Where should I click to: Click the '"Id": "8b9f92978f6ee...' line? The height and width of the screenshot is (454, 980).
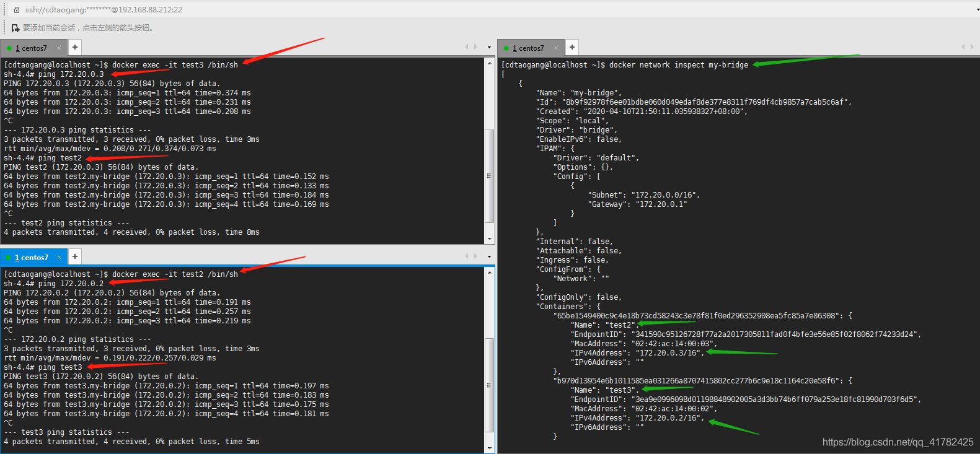point(694,102)
